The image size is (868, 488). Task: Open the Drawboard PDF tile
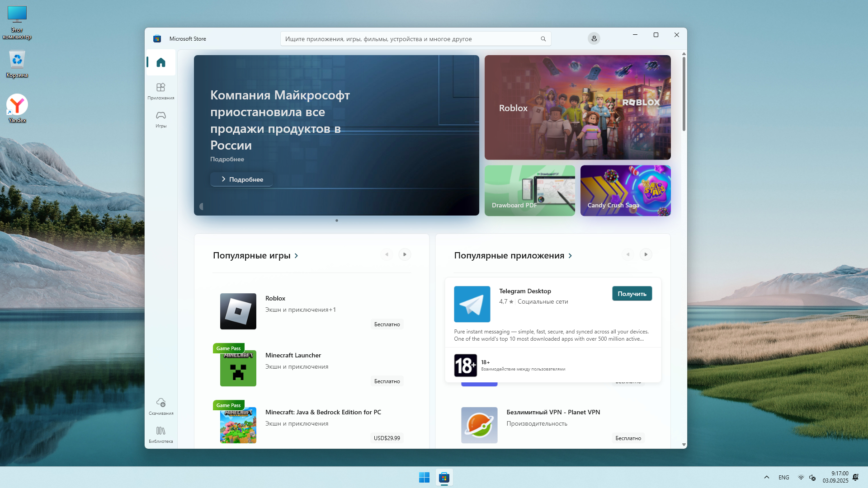coord(529,190)
